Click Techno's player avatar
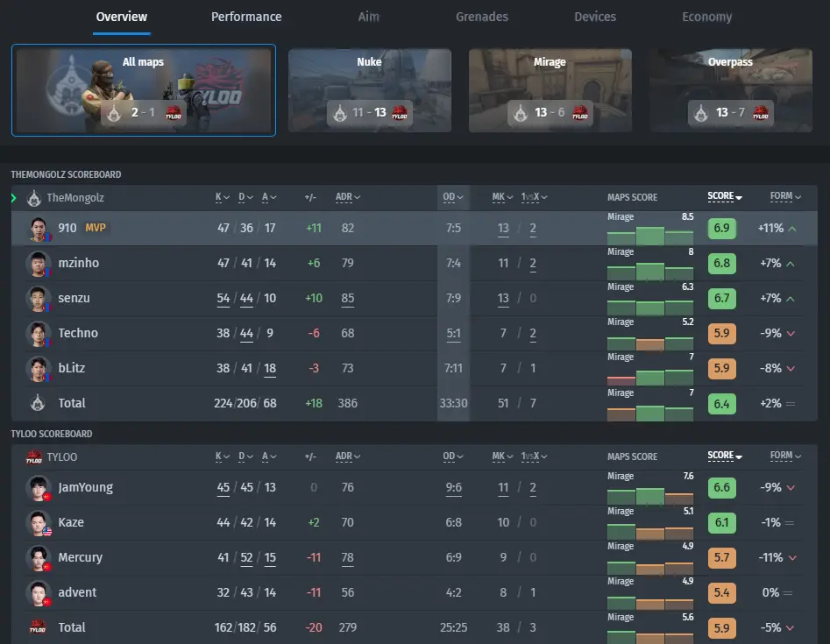The width and height of the screenshot is (830, 644). pyautogui.click(x=38, y=333)
